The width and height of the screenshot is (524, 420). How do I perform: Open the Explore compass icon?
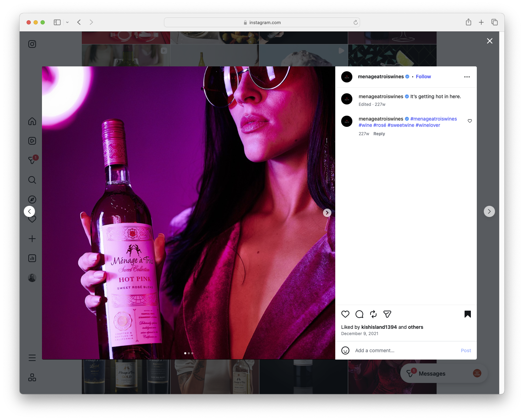point(32,199)
